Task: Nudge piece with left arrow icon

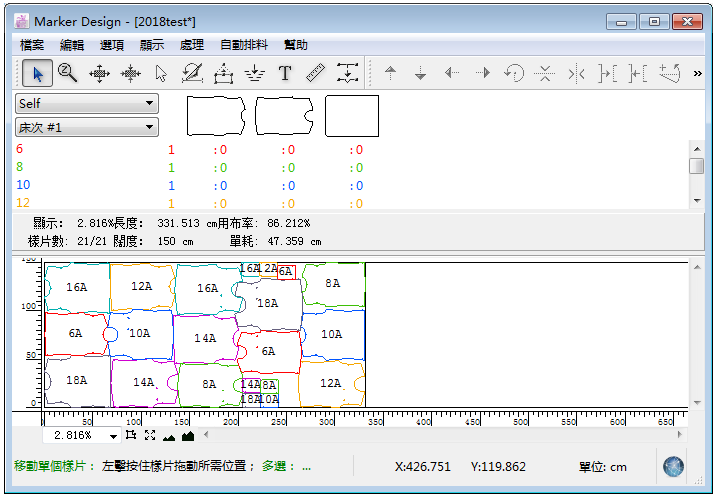Action: [x=451, y=73]
